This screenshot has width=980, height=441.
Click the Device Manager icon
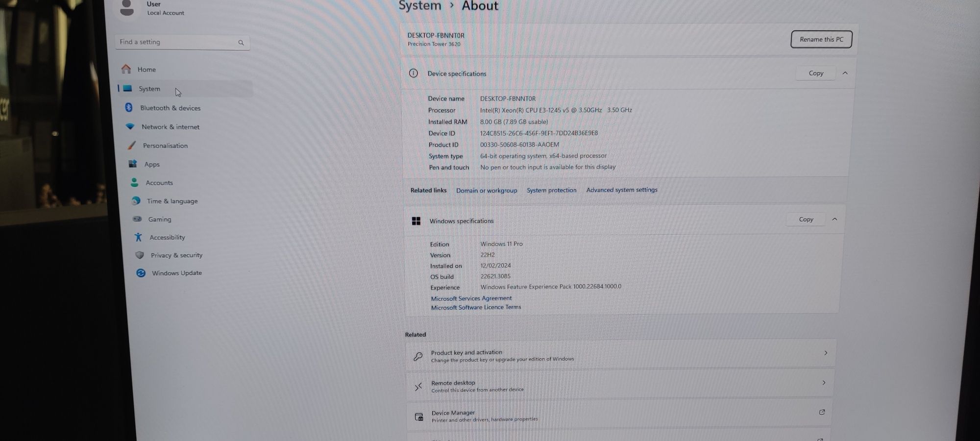(419, 417)
